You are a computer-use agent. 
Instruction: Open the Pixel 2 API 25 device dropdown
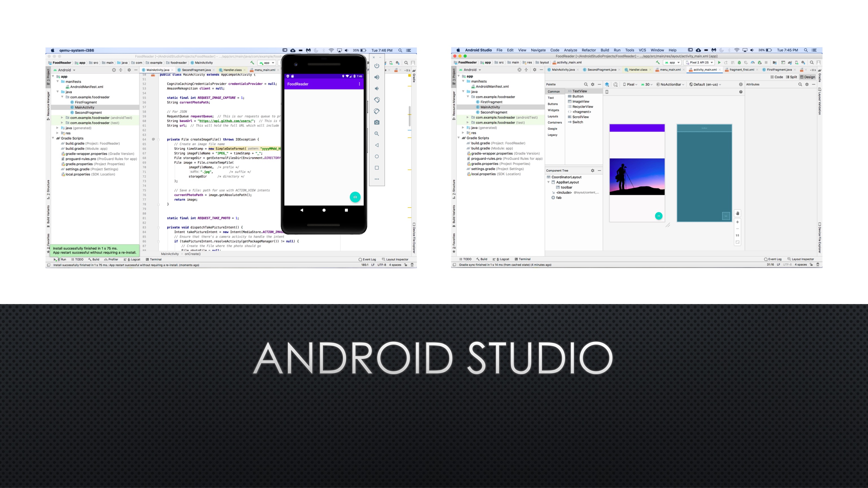[699, 63]
